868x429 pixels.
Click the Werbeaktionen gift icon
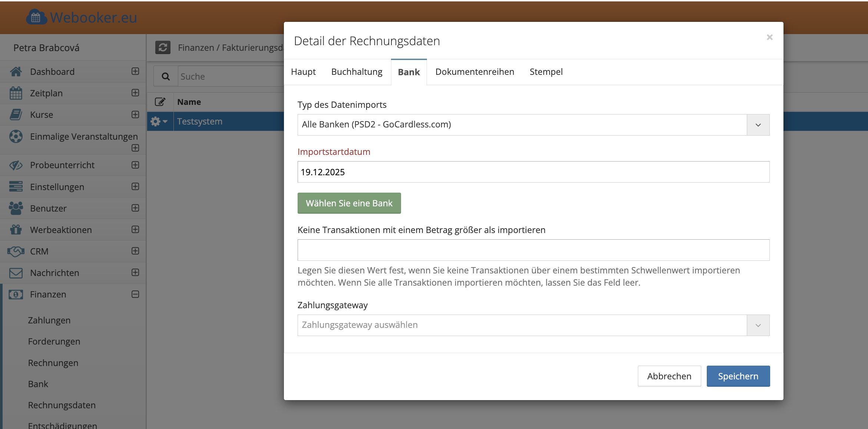[16, 230]
